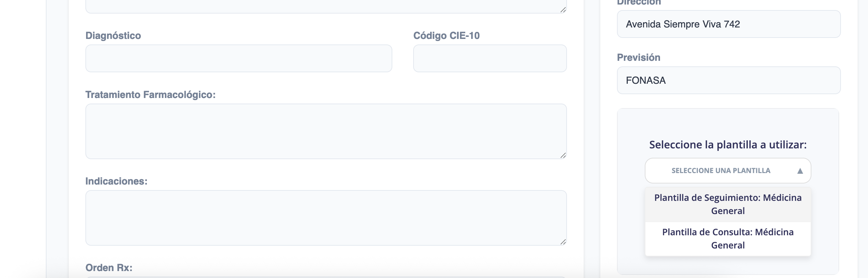Click resize grip of the topmost text area
Viewport: 868px width, 278px height.
point(563,10)
